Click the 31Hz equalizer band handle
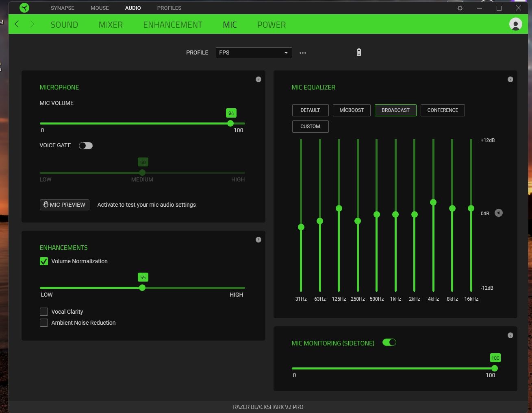The width and height of the screenshot is (532, 413). 301,227
